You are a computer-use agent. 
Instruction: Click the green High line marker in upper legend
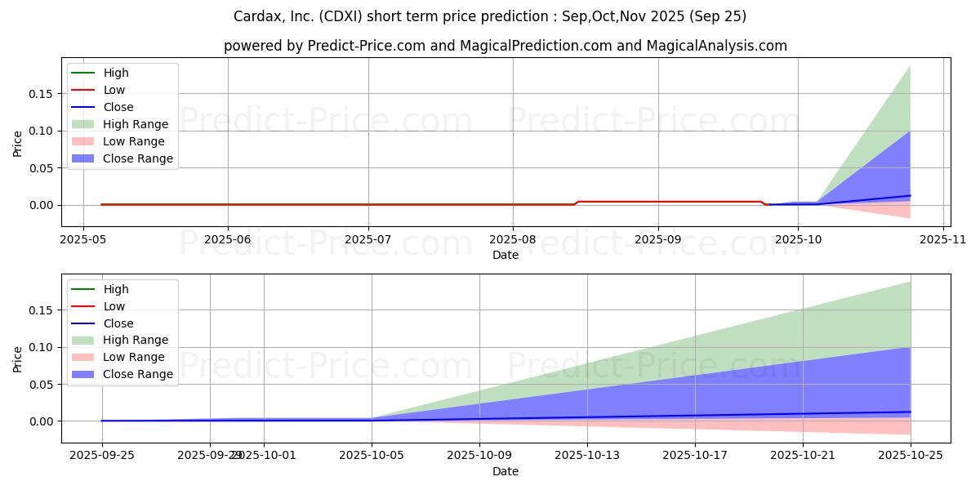pyautogui.click(x=82, y=73)
